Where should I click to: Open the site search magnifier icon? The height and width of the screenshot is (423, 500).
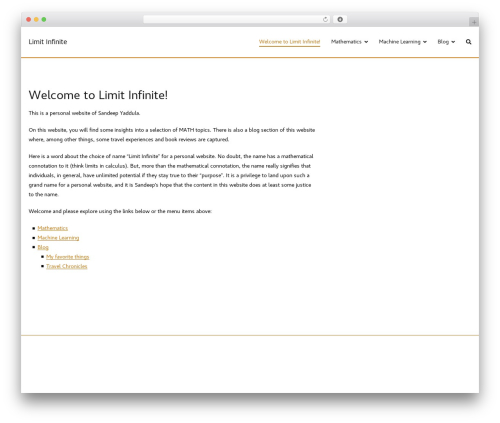click(x=468, y=42)
